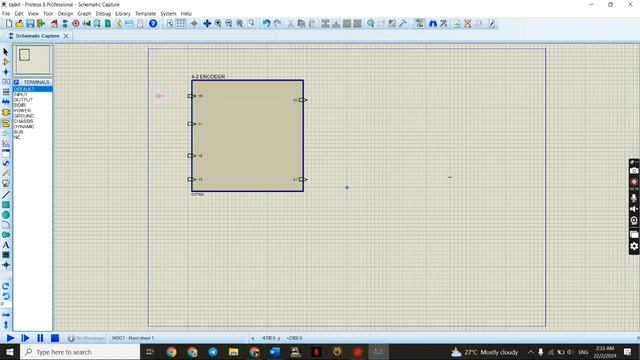Select the Buses Mode tool
640x360 pixels.
pos(6,102)
